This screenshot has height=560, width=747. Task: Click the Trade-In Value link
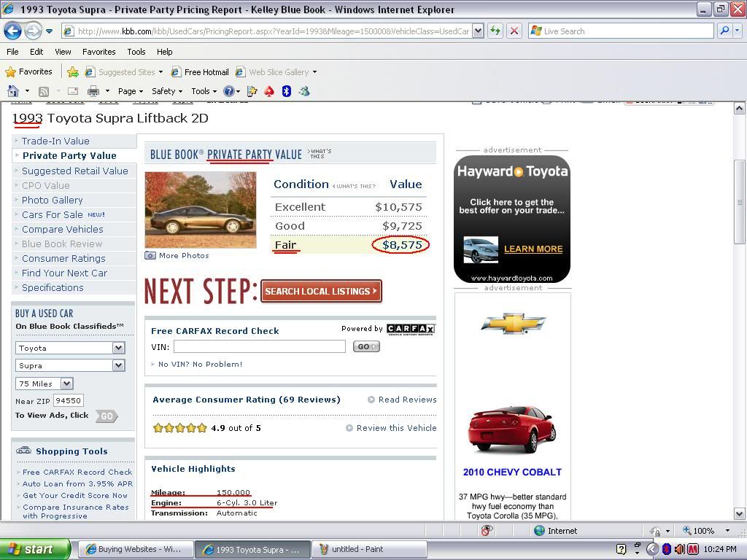click(55, 141)
